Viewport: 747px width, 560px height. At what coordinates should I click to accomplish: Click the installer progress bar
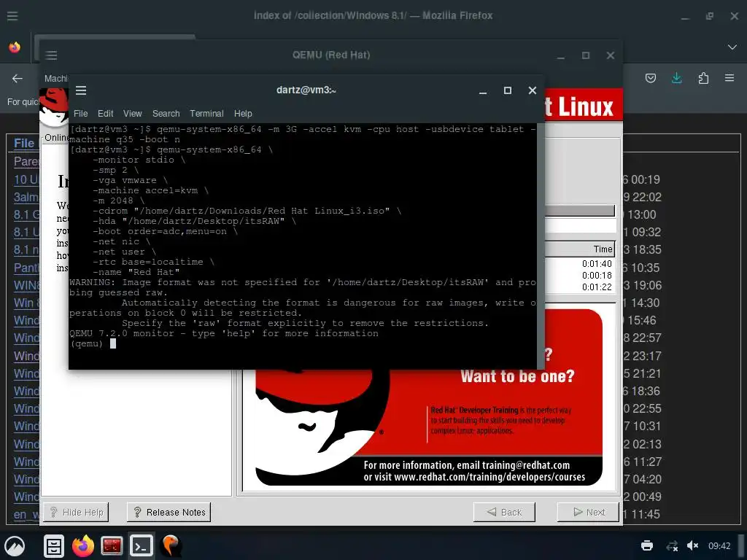579,211
